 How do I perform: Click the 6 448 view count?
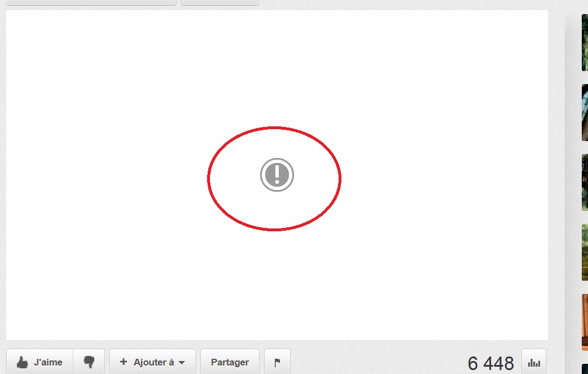(x=490, y=363)
